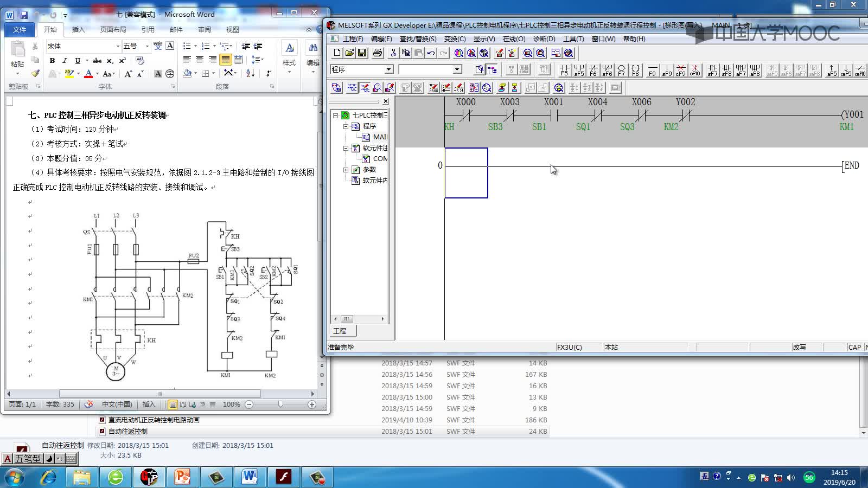Open the empty combo box next to 程序
The width and height of the screenshot is (868, 488).
point(457,69)
